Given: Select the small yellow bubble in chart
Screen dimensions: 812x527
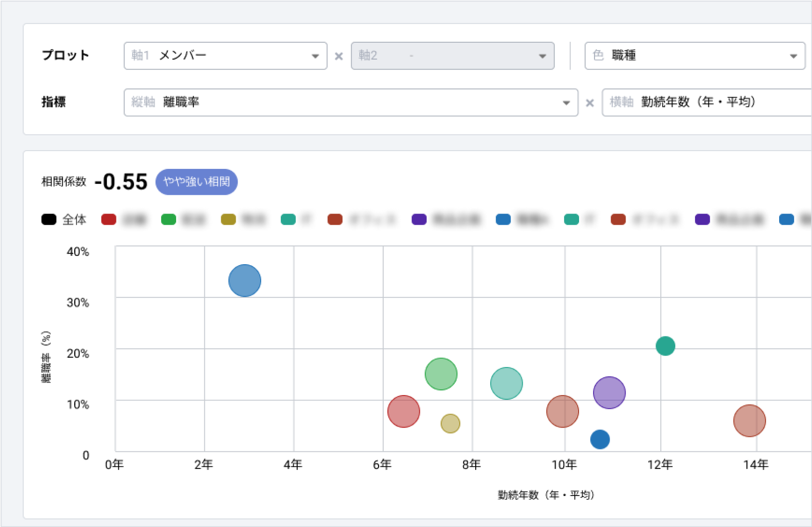Looking at the screenshot, I should tap(450, 424).
